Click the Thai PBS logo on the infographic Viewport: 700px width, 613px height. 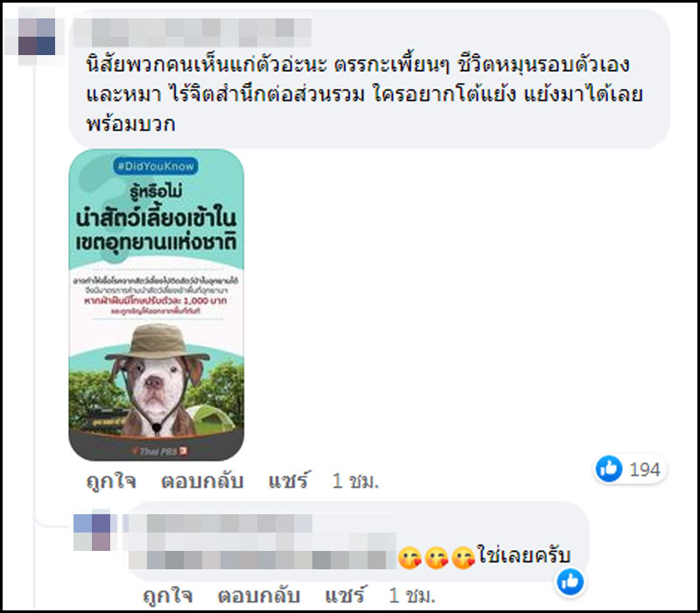click(160, 451)
